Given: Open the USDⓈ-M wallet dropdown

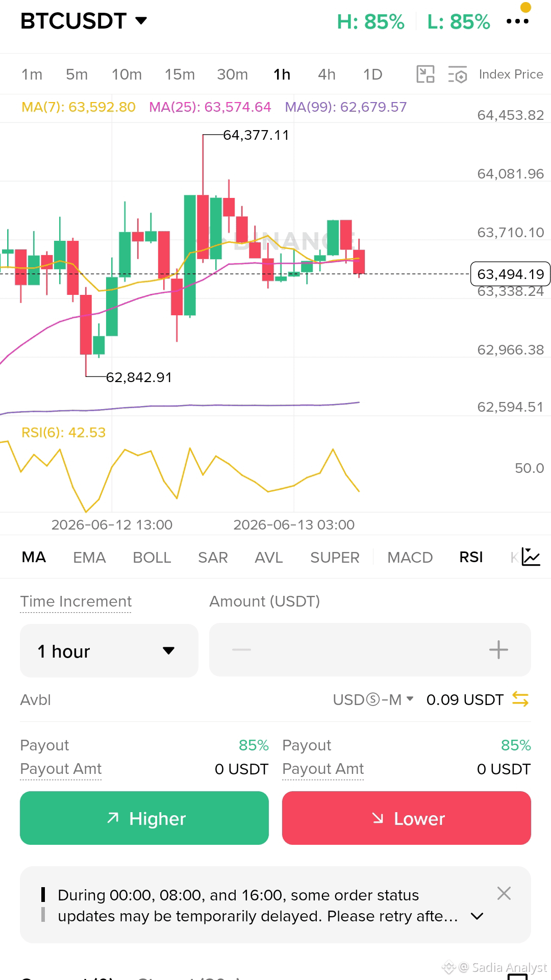Looking at the screenshot, I should [x=373, y=699].
